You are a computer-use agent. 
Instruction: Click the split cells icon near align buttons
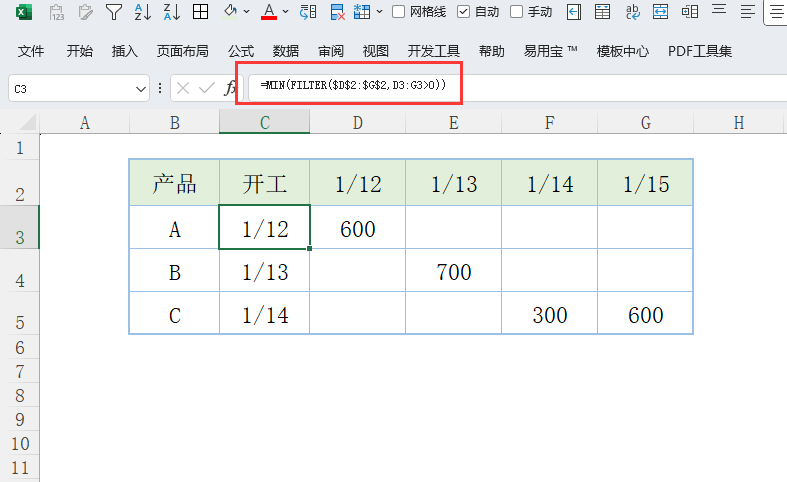tap(690, 12)
